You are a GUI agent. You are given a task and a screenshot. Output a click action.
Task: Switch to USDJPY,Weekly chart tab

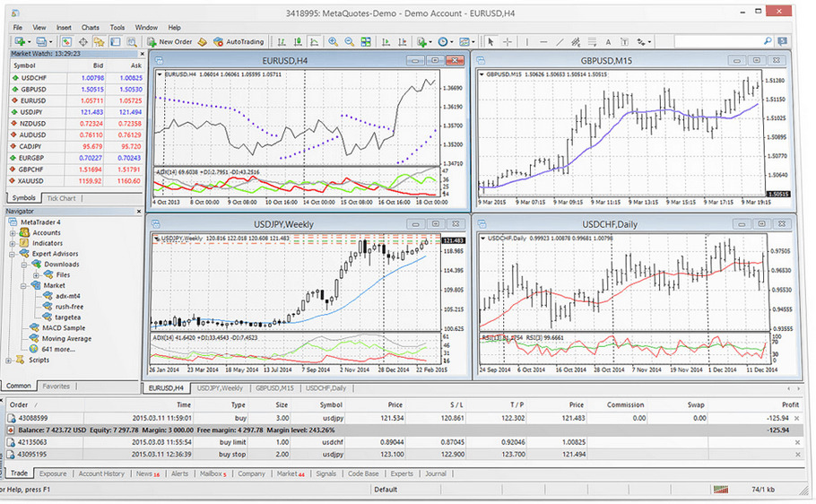coord(220,388)
